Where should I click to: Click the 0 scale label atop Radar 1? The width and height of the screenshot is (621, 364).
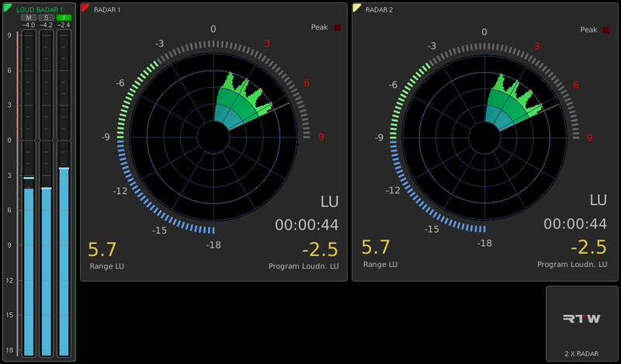click(213, 29)
